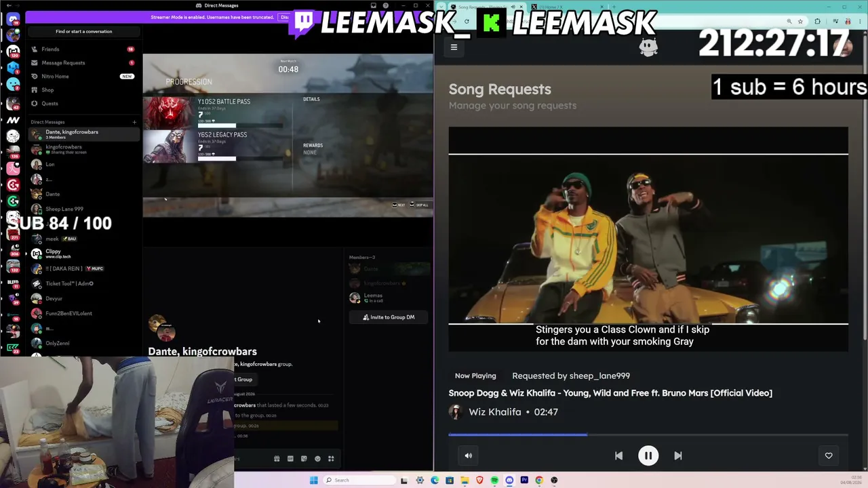Open Discord from the taskbar
This screenshot has height=488, width=868.
click(509, 480)
